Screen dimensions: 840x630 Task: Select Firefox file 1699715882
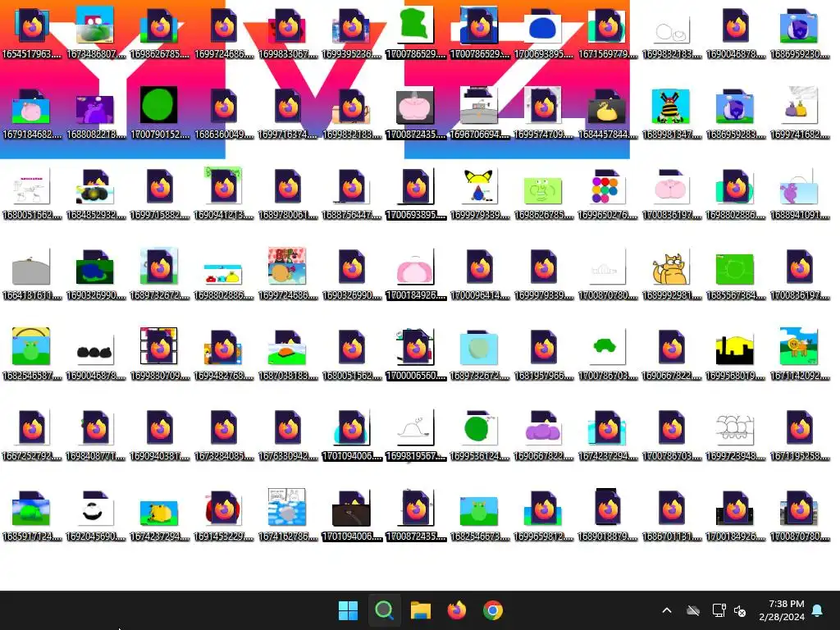(160, 194)
